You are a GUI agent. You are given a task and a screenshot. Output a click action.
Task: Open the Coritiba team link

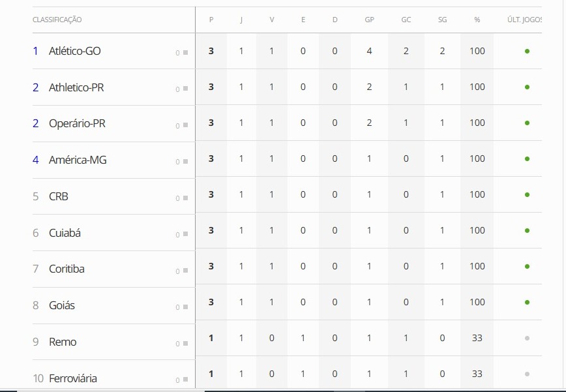(67, 269)
